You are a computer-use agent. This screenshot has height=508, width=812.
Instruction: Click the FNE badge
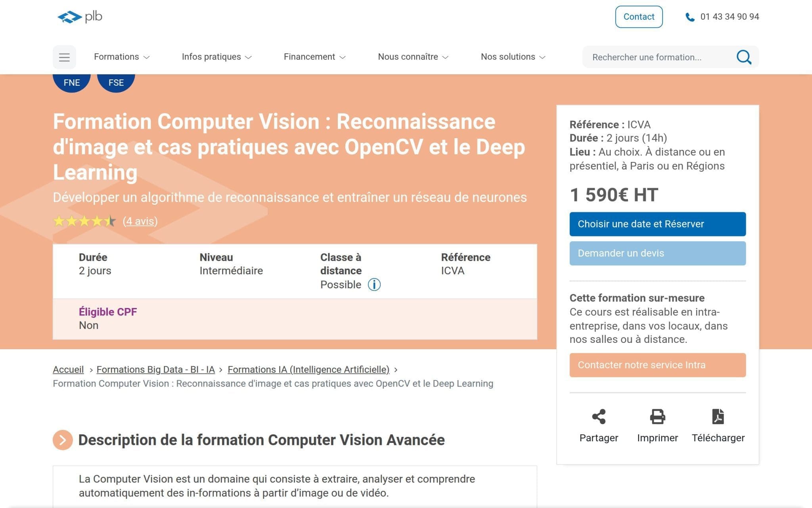click(72, 83)
